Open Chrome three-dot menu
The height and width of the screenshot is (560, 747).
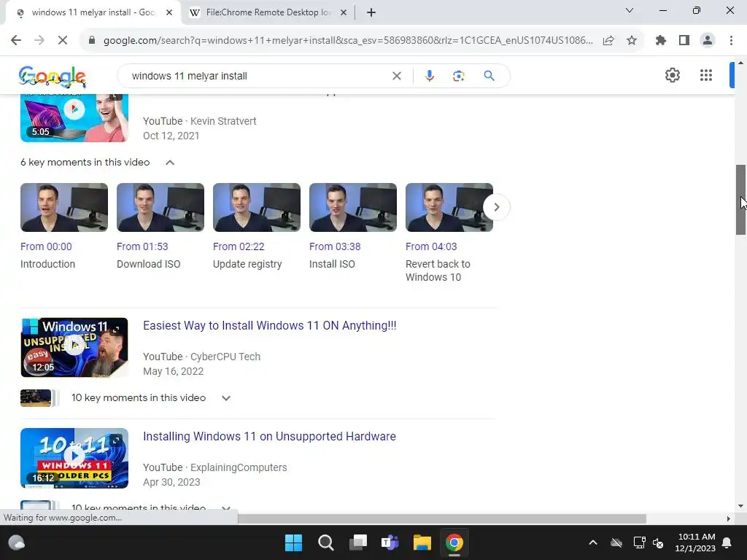(731, 41)
